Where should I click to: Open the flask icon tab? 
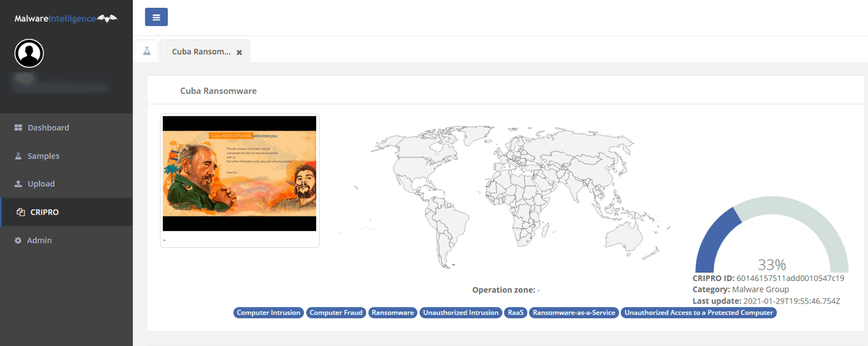coord(147,52)
